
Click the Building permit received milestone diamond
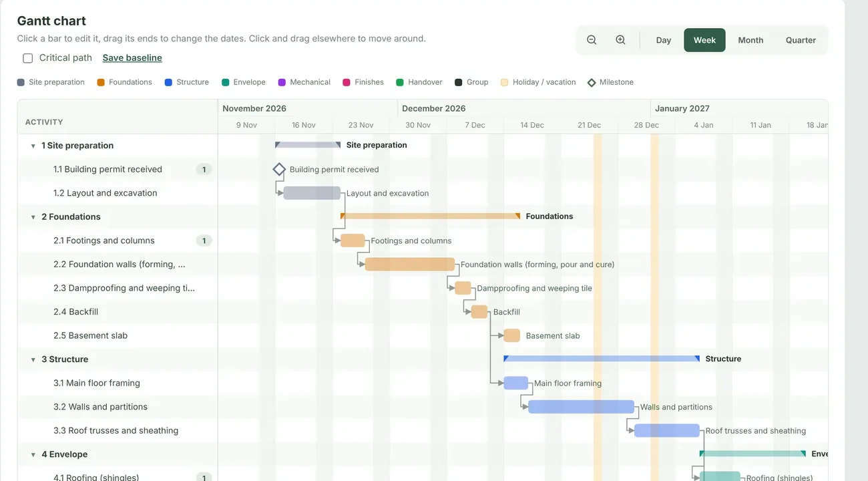point(279,169)
